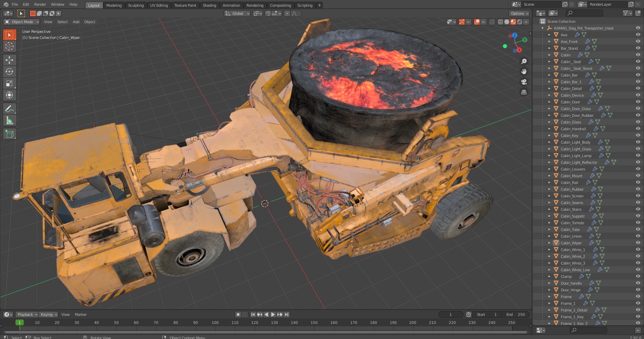Screen dimensions: 644x339
Task: Open Global transform orientation dropdown
Action: [x=237, y=13]
